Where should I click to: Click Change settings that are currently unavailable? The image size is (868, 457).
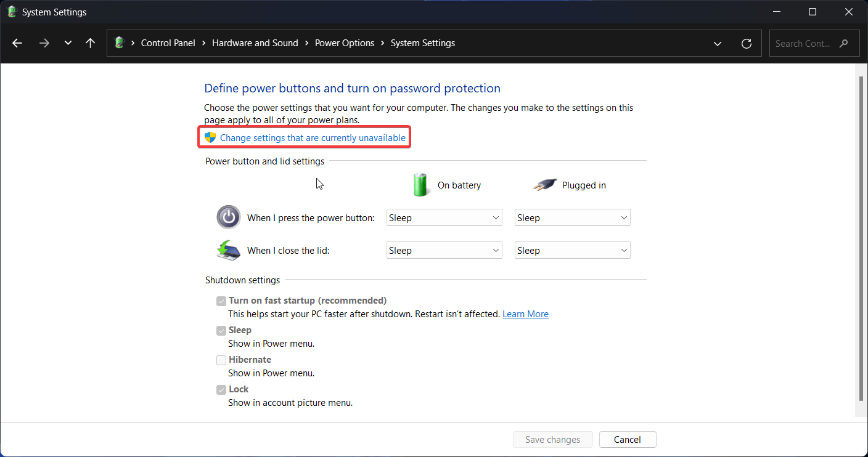pos(313,138)
